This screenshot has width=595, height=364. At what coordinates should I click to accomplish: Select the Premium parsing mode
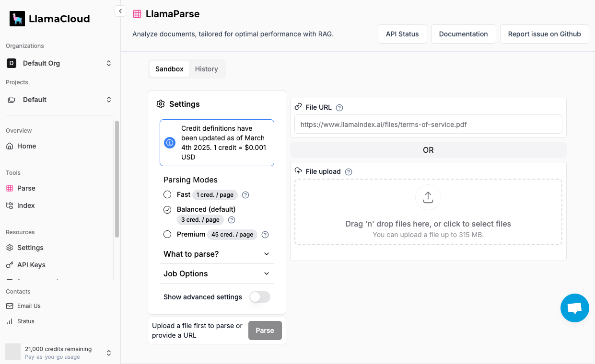click(x=167, y=234)
